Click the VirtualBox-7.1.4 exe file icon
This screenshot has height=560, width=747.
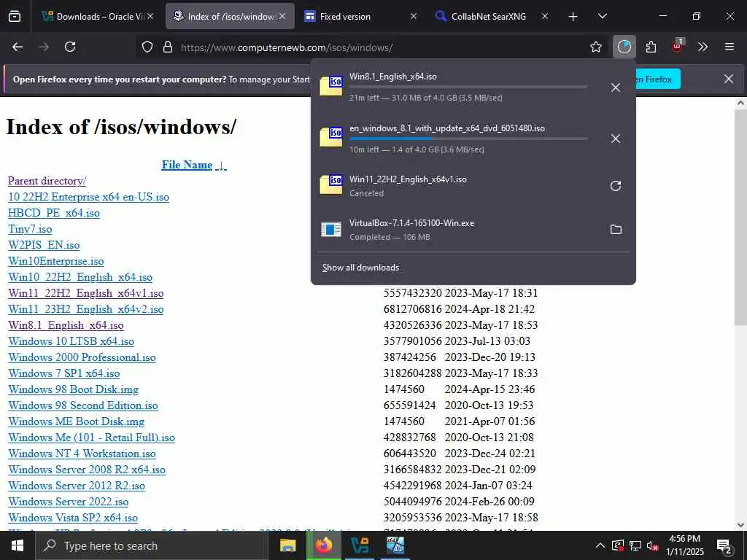(331, 230)
